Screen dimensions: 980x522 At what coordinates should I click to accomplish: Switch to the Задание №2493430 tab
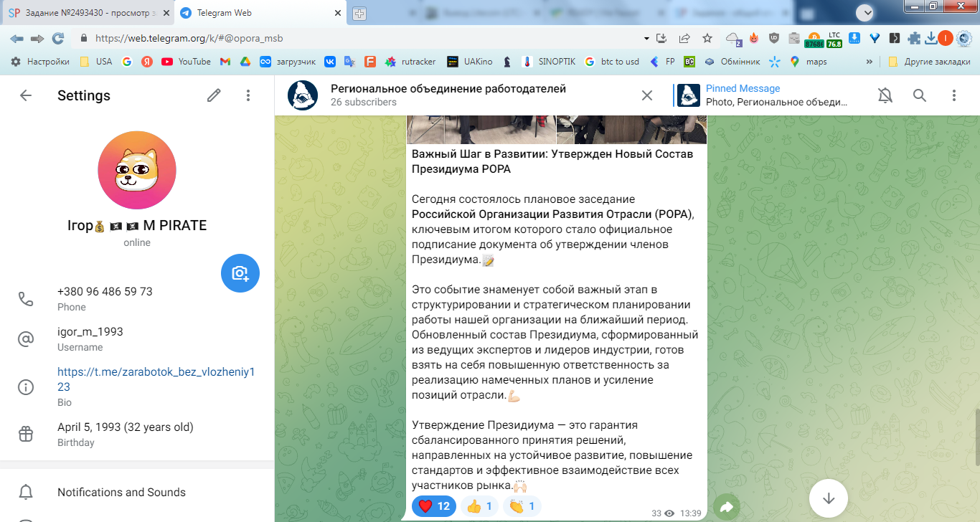coord(88,13)
